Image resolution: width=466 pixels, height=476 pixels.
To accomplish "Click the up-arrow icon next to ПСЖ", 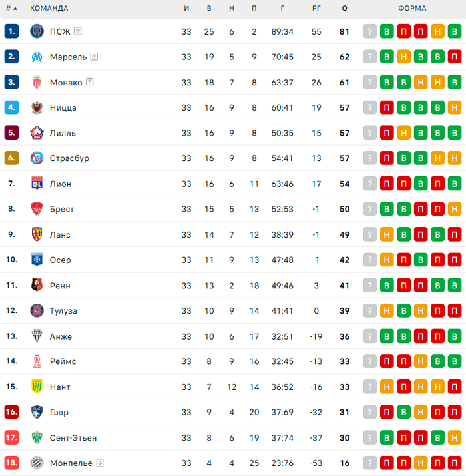I will [x=78, y=31].
